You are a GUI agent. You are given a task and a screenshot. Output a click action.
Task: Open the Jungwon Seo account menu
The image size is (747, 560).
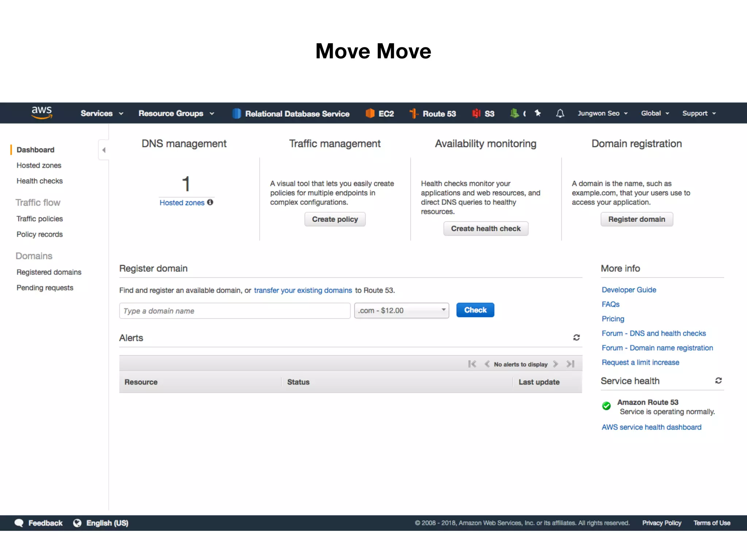pyautogui.click(x=602, y=113)
